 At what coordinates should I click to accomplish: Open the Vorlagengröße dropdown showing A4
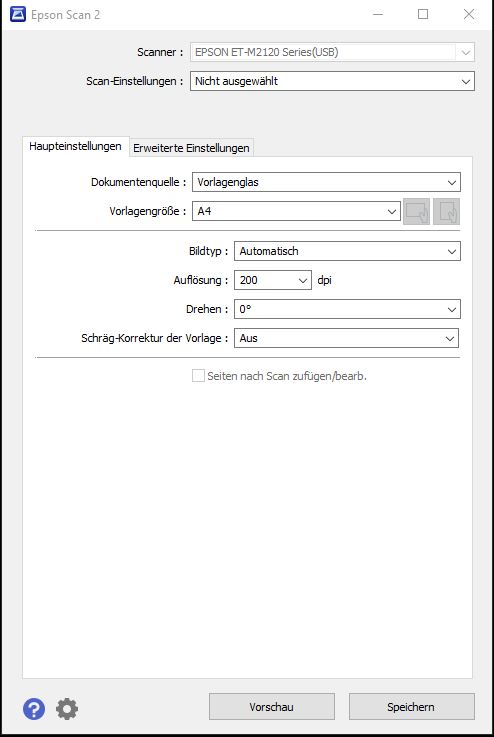[x=296, y=211]
